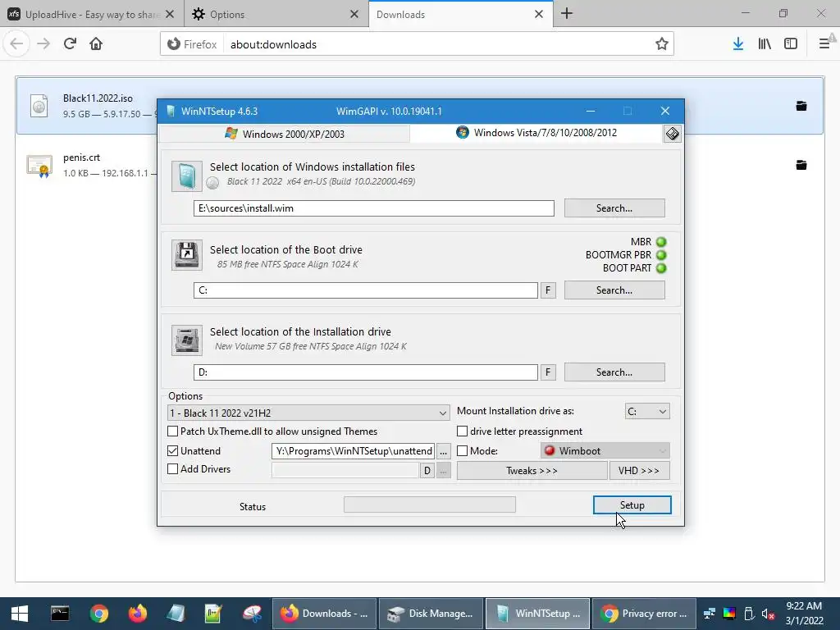Click the disc icon beside Black 11 2022 info
This screenshot has width=840, height=630.
tap(212, 183)
